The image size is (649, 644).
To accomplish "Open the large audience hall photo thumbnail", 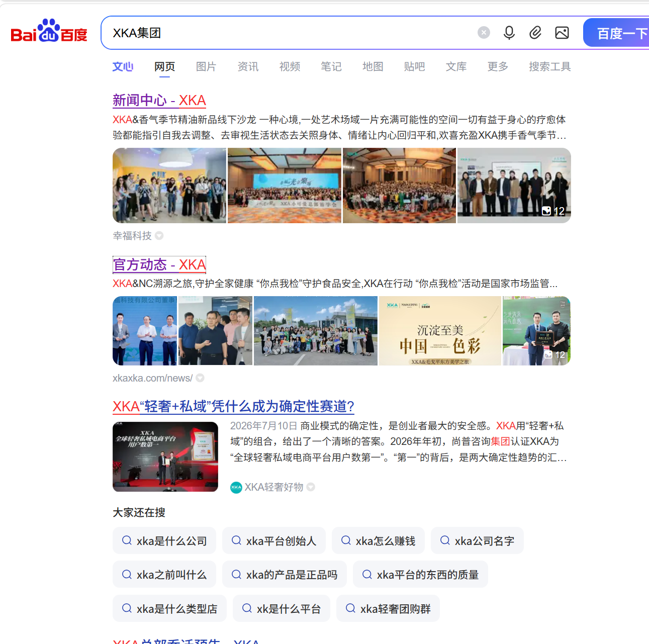I will tap(400, 186).
